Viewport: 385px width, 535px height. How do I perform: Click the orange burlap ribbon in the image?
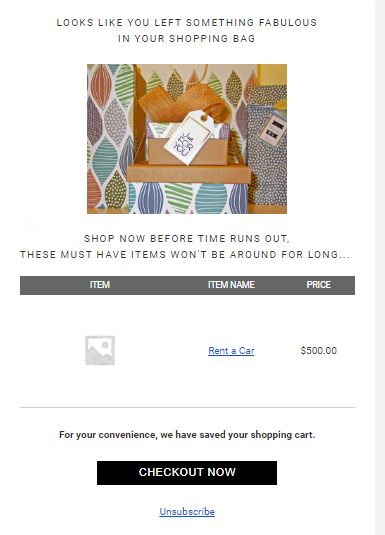point(186,102)
